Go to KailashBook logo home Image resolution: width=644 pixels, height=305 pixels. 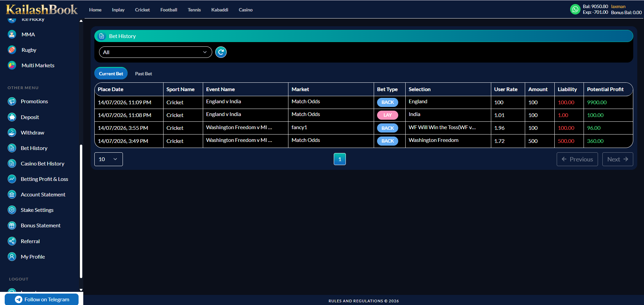42,9
